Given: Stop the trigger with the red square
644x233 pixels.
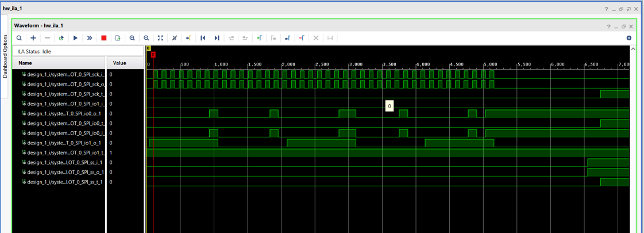Looking at the screenshot, I should pos(104,38).
